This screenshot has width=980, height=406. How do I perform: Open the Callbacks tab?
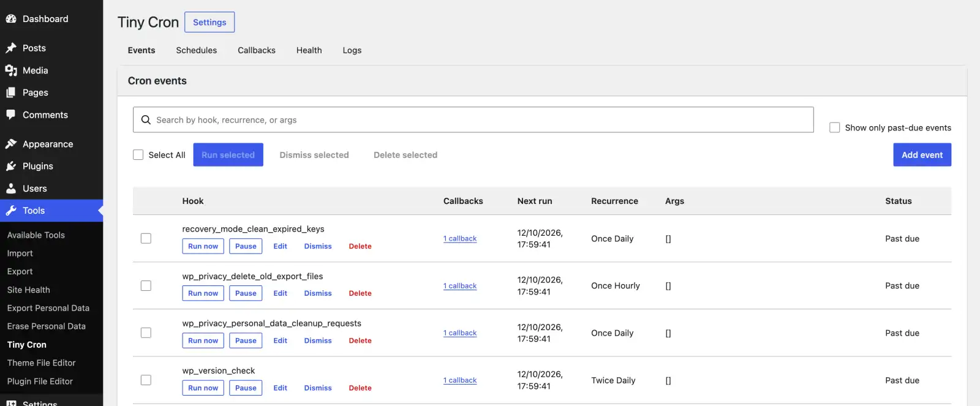[257, 50]
